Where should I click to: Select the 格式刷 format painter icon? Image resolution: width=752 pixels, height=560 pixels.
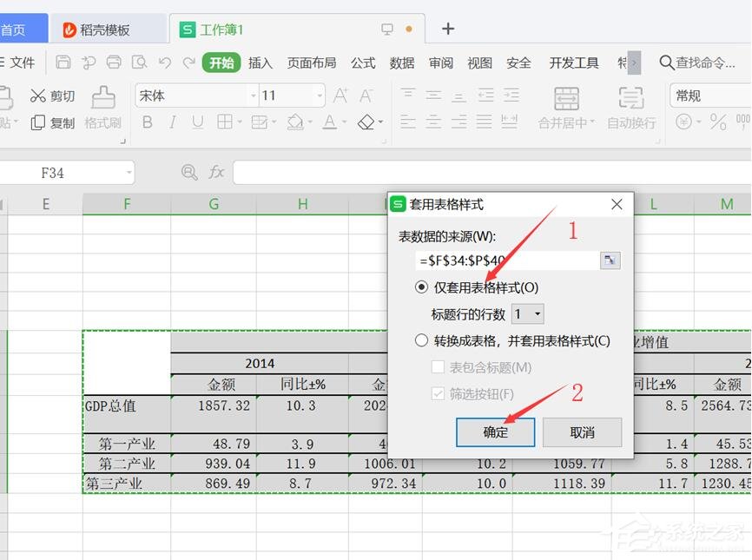102,109
